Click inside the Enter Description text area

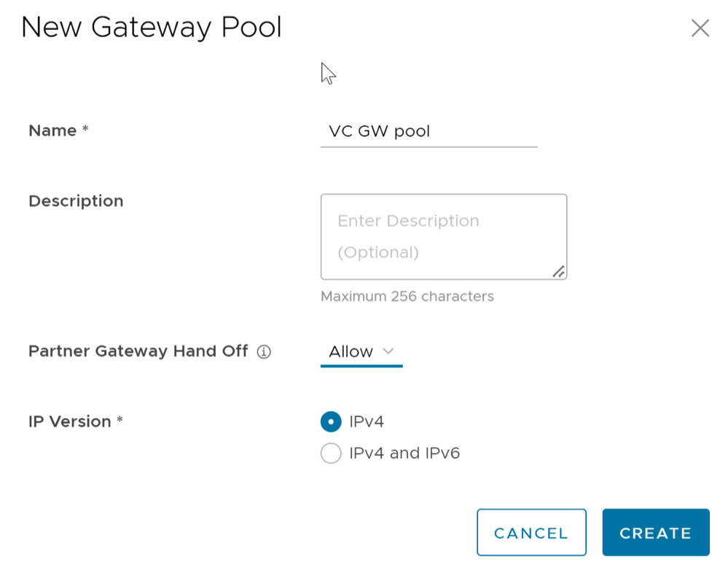tap(443, 237)
